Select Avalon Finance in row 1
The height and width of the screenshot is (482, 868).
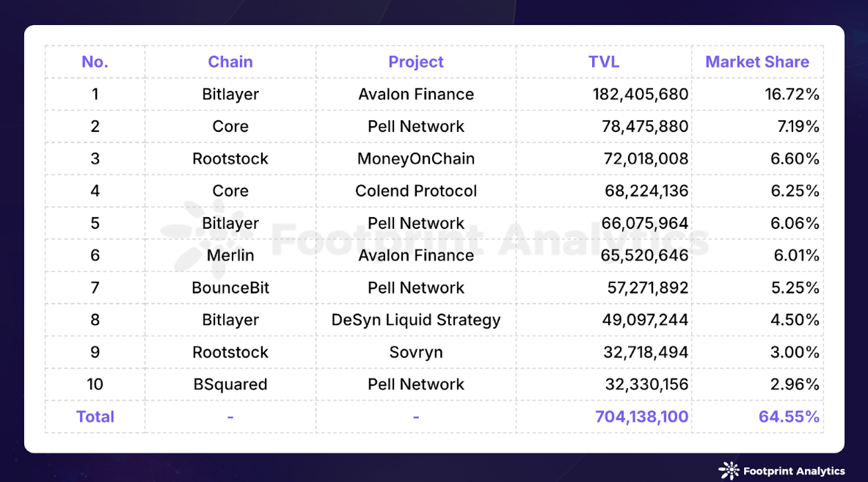[x=416, y=94]
